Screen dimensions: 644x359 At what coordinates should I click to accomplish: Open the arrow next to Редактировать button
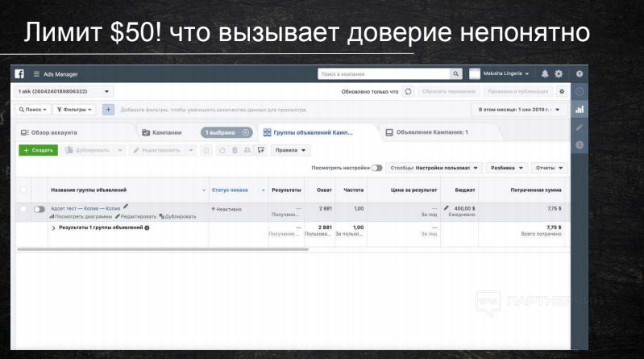(191, 151)
